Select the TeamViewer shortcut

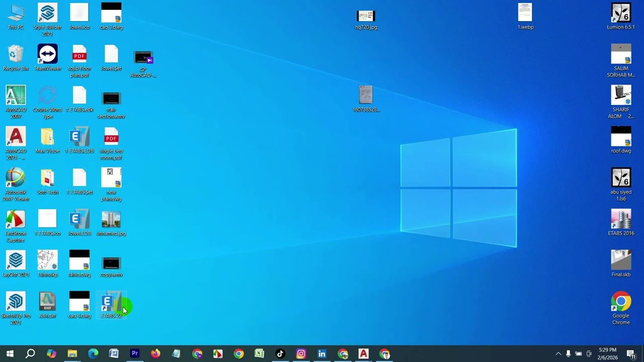[x=47, y=58]
